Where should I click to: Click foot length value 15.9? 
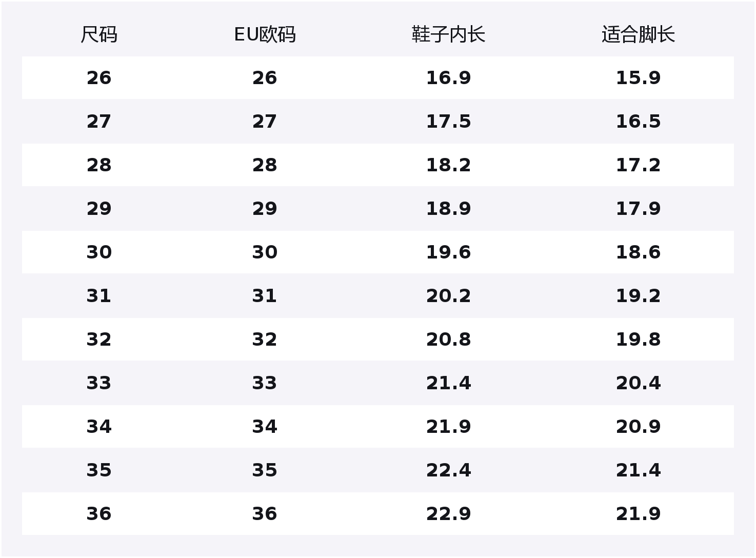tap(638, 78)
